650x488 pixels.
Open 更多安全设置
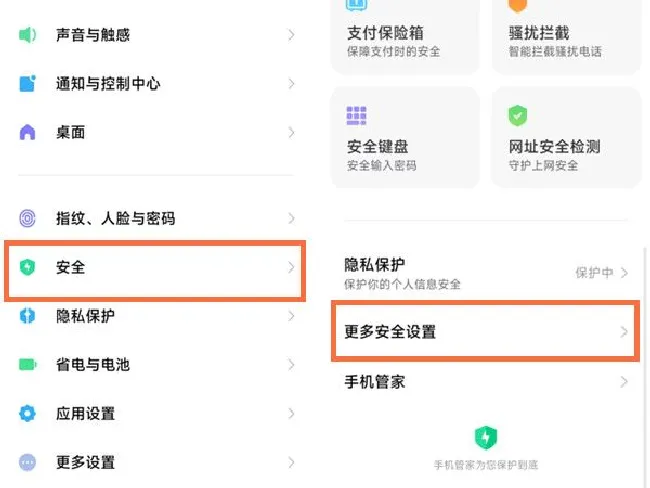click(485, 332)
